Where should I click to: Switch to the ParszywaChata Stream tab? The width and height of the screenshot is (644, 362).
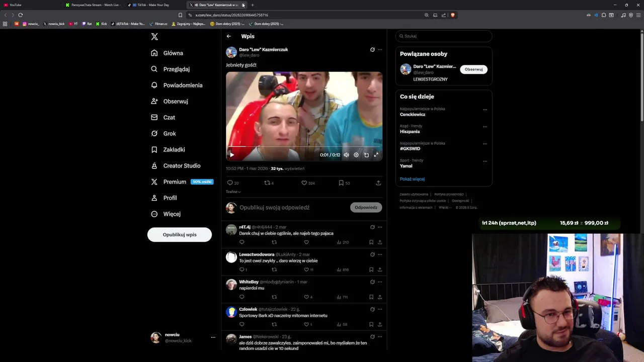[93, 5]
